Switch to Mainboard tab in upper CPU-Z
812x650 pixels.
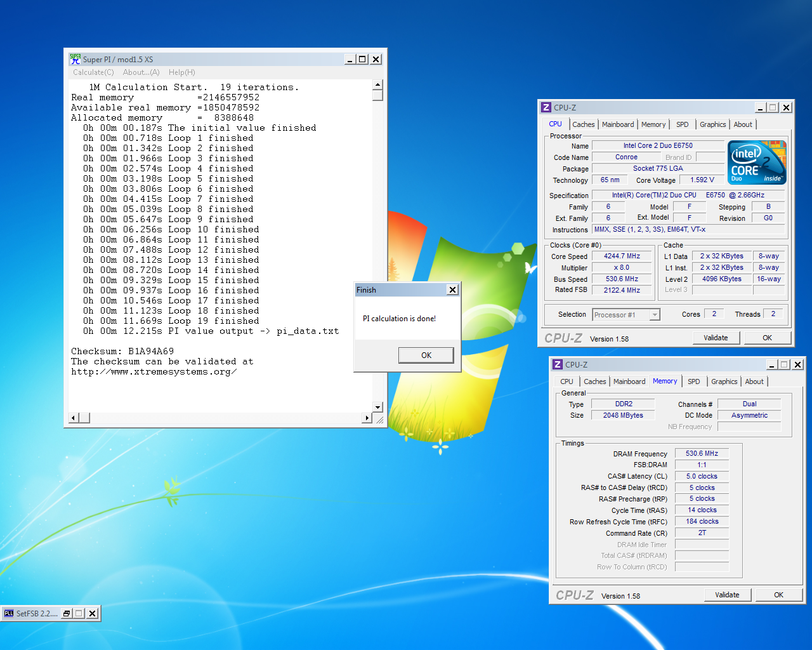pyautogui.click(x=618, y=124)
